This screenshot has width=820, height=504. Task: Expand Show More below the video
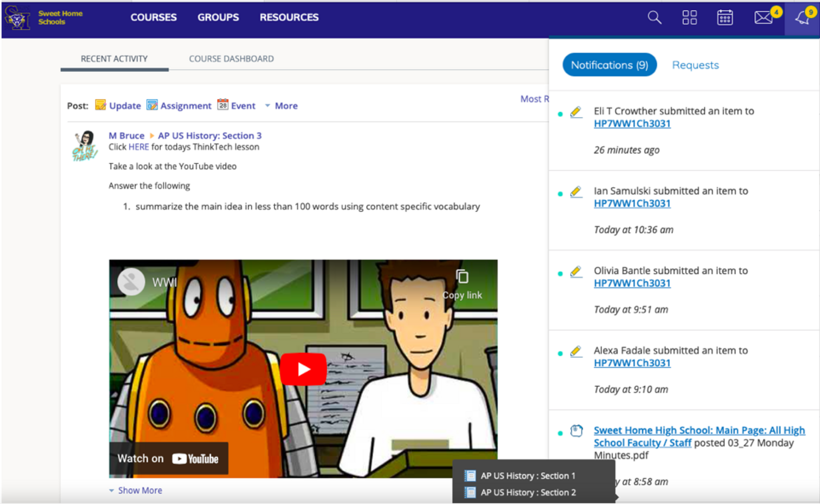[x=140, y=490]
